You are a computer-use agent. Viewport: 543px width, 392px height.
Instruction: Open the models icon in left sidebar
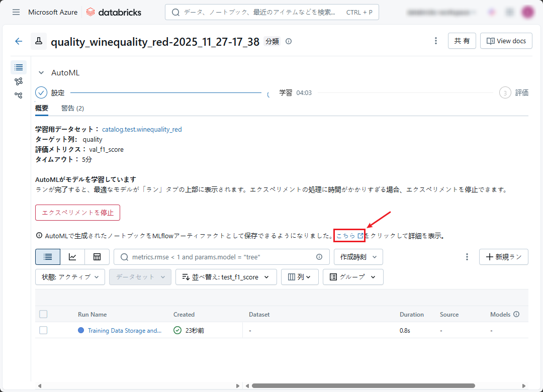click(19, 81)
